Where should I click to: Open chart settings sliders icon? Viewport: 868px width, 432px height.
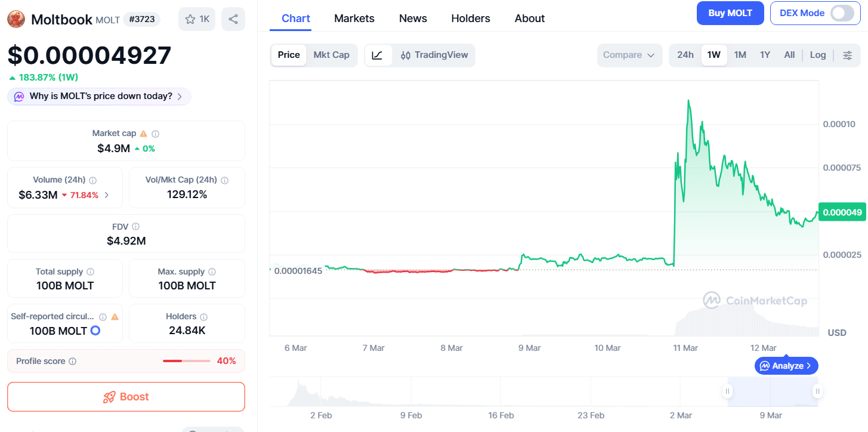847,55
